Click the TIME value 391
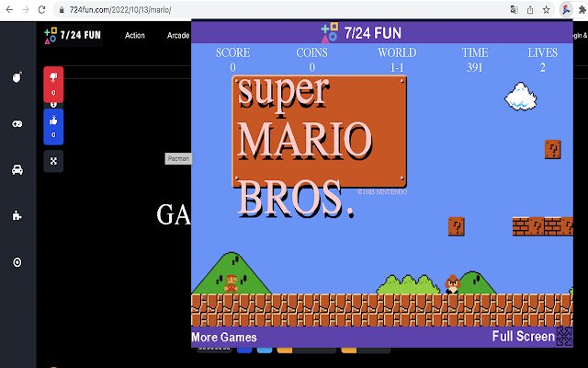Viewport: 588px width, 368px height. coord(474,67)
